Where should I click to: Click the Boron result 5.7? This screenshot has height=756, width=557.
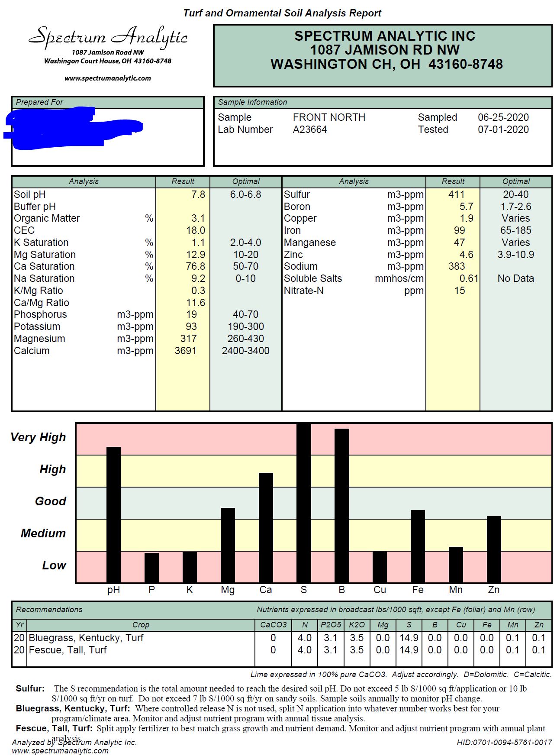(467, 207)
